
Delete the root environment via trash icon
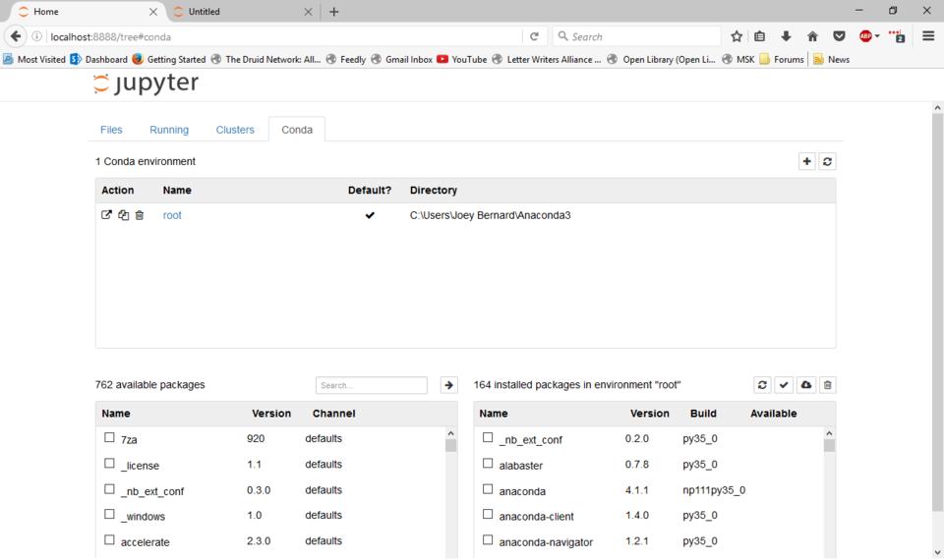tap(140, 215)
